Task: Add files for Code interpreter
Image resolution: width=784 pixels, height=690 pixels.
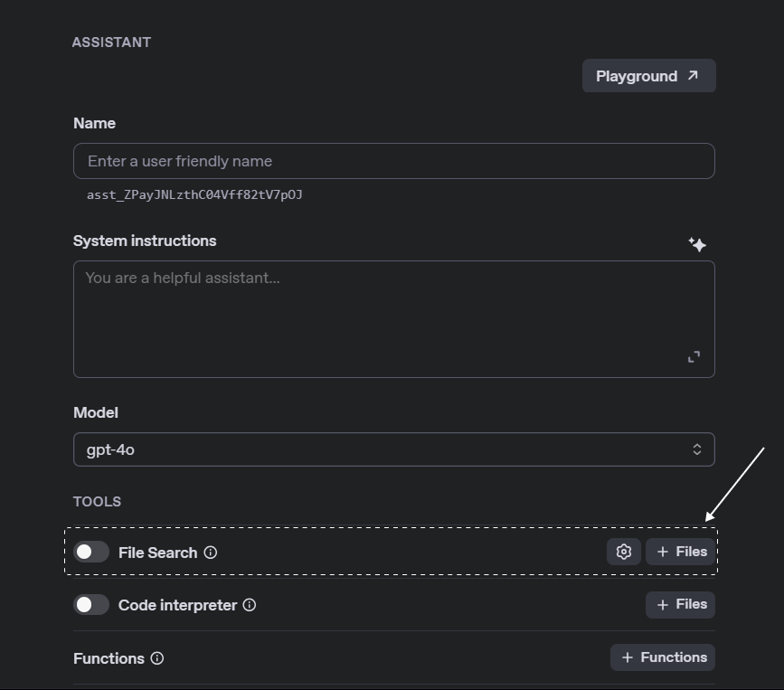Action: pos(680,604)
